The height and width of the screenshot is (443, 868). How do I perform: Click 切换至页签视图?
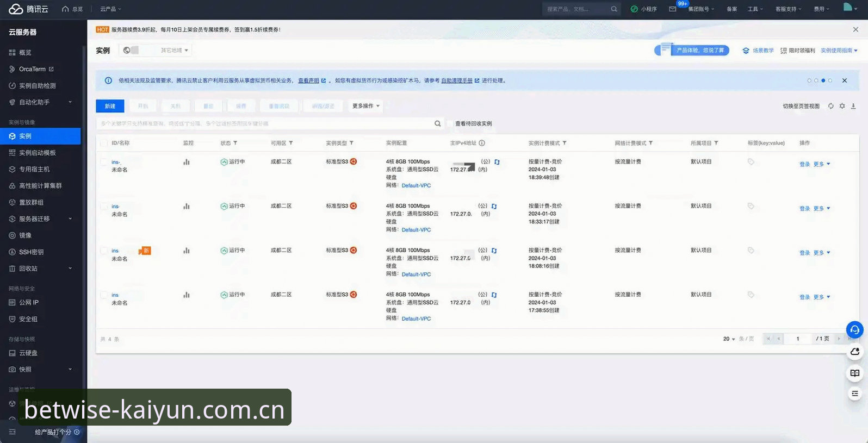tap(801, 107)
